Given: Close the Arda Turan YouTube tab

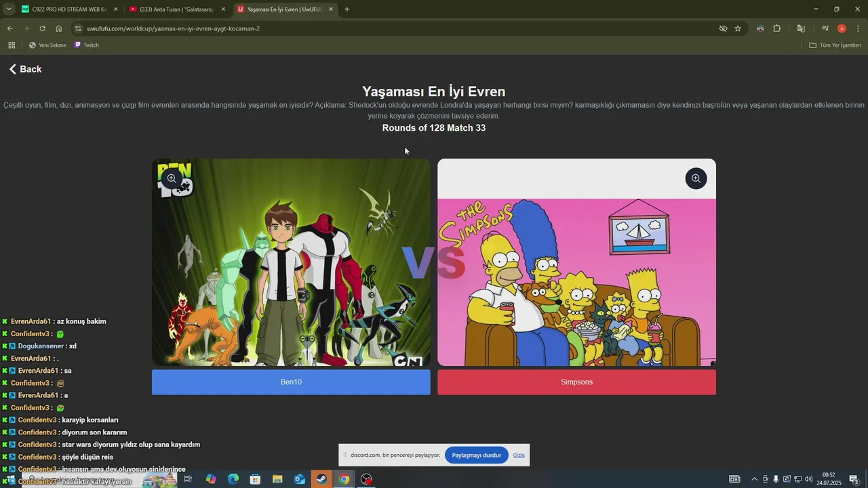Looking at the screenshot, I should [x=223, y=9].
